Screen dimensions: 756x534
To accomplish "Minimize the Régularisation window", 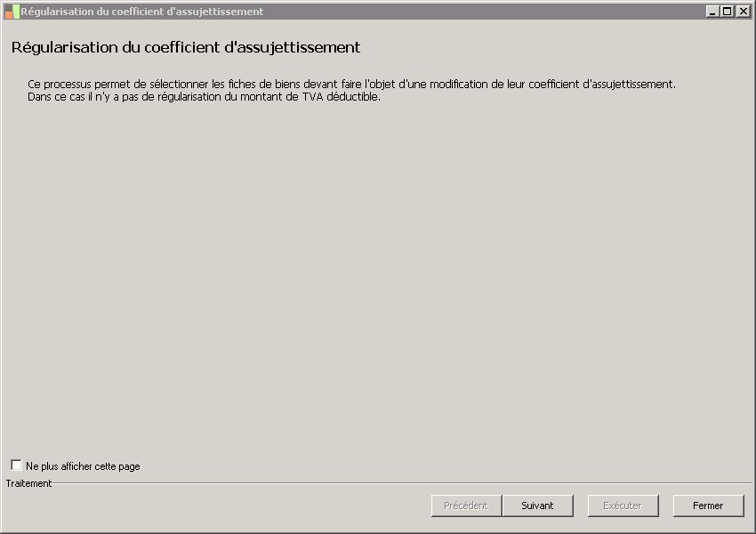I will (712, 12).
